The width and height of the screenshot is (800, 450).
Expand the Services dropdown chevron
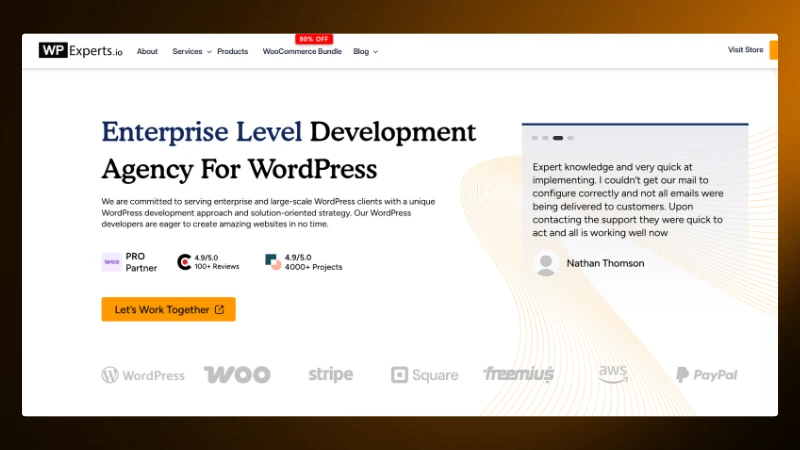point(209,52)
